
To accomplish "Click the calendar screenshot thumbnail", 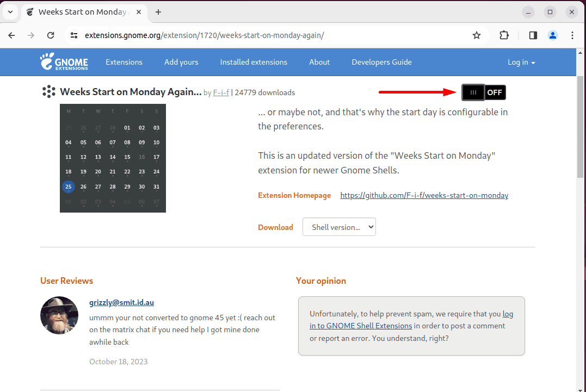I will (x=113, y=158).
